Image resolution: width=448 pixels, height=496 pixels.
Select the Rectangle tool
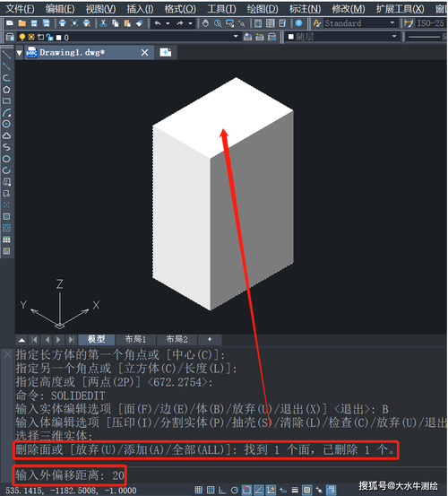[6, 101]
